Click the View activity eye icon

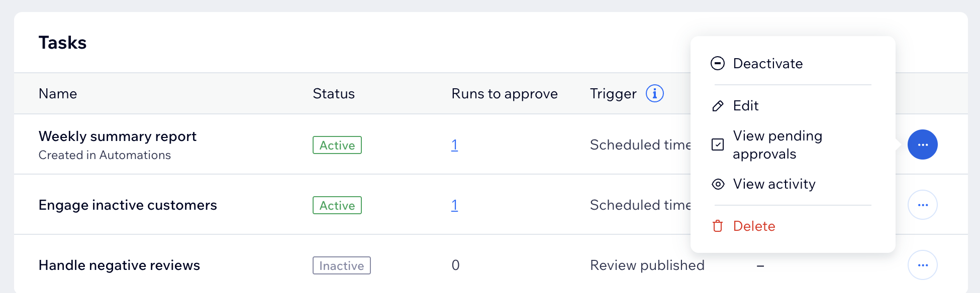(718, 184)
